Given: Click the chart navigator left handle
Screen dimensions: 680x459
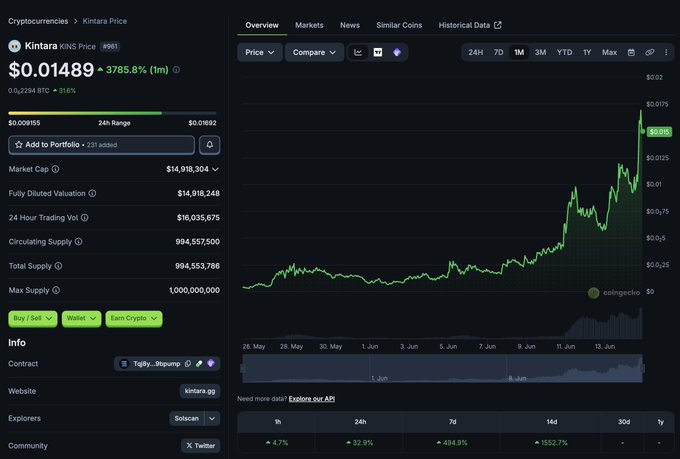Looking at the screenshot, I should pyautogui.click(x=242, y=368).
